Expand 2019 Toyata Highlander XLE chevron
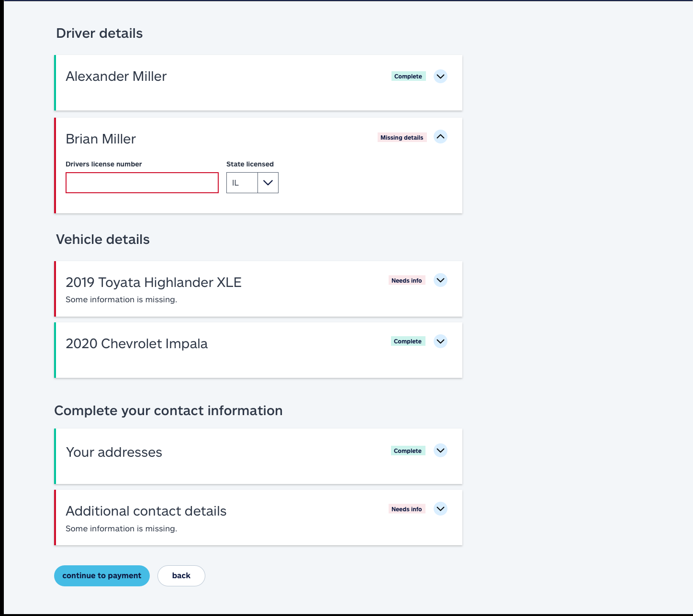 click(x=440, y=280)
